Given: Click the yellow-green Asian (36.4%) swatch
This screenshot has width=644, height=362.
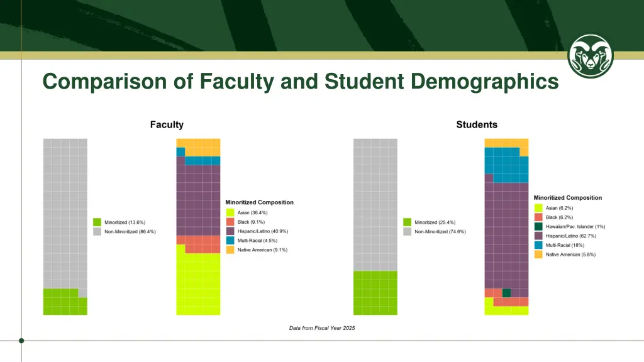Looking at the screenshot, I should click(x=230, y=212).
